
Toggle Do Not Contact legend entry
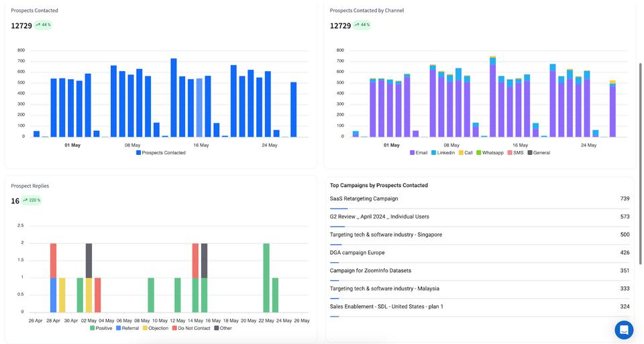[191, 329]
